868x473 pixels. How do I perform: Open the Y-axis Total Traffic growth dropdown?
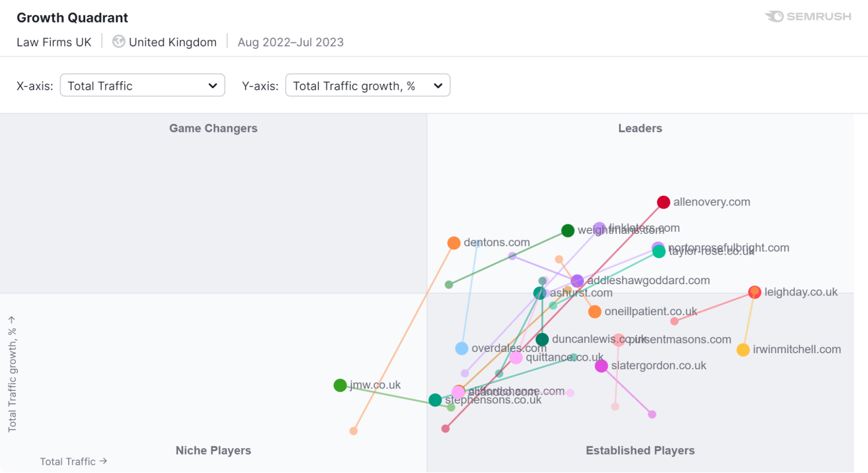point(368,85)
